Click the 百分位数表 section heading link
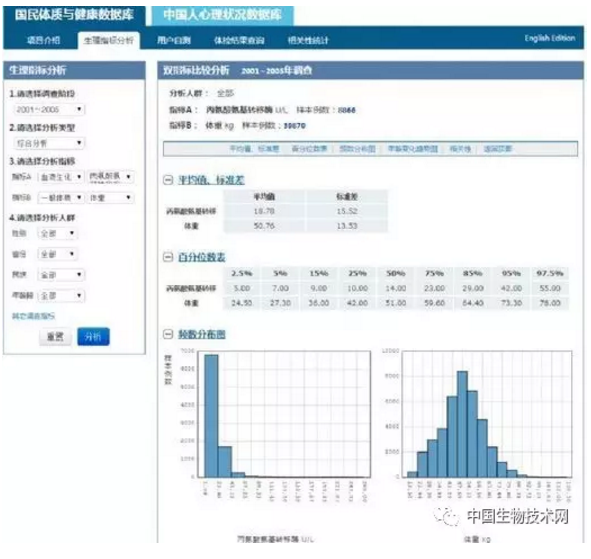The image size is (591, 559). pyautogui.click(x=201, y=257)
